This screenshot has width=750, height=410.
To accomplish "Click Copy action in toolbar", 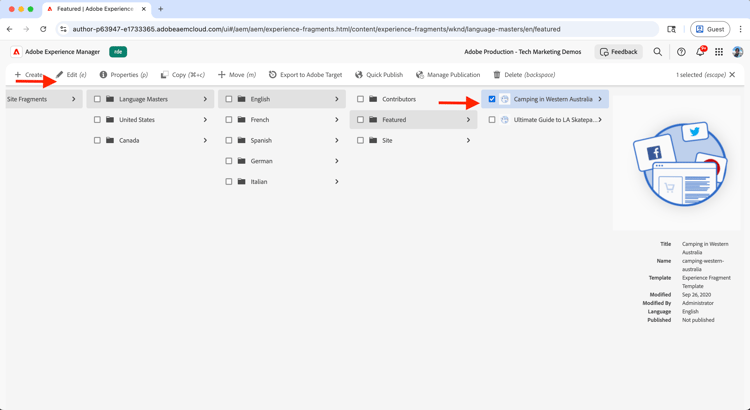I will click(x=183, y=75).
